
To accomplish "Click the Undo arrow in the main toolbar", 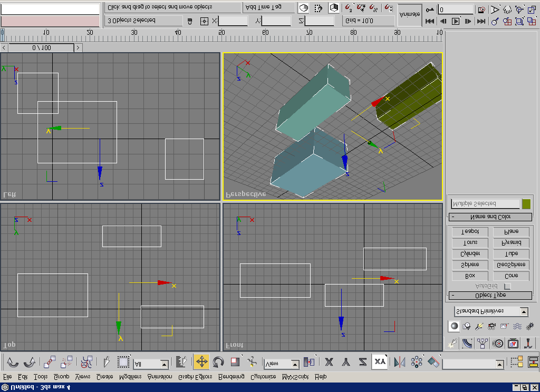I will tap(13, 362).
